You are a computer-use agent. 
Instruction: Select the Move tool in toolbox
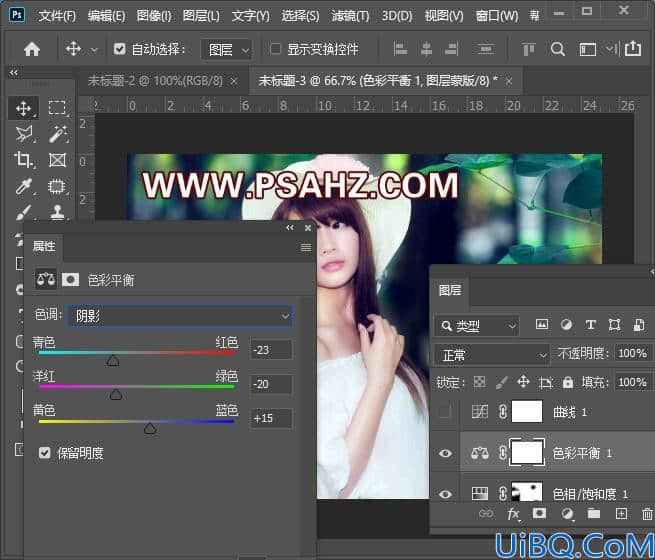pyautogui.click(x=23, y=108)
